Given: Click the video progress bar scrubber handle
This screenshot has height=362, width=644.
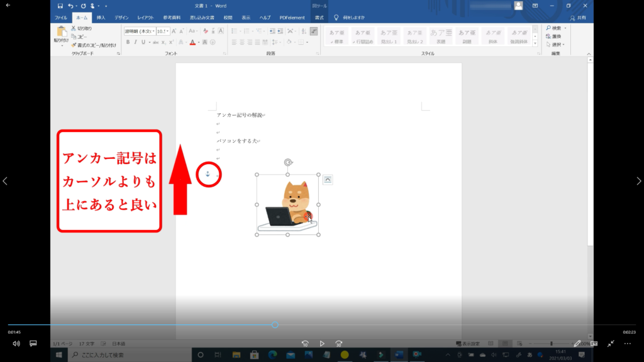Looking at the screenshot, I should pyautogui.click(x=275, y=325).
